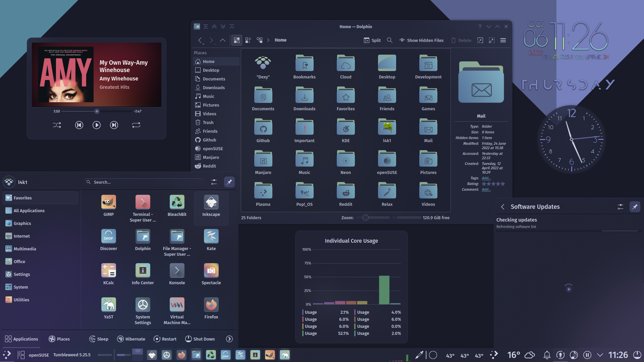This screenshot has height=362, width=644.
Task: Launch Kate text editor
Action: (211, 240)
